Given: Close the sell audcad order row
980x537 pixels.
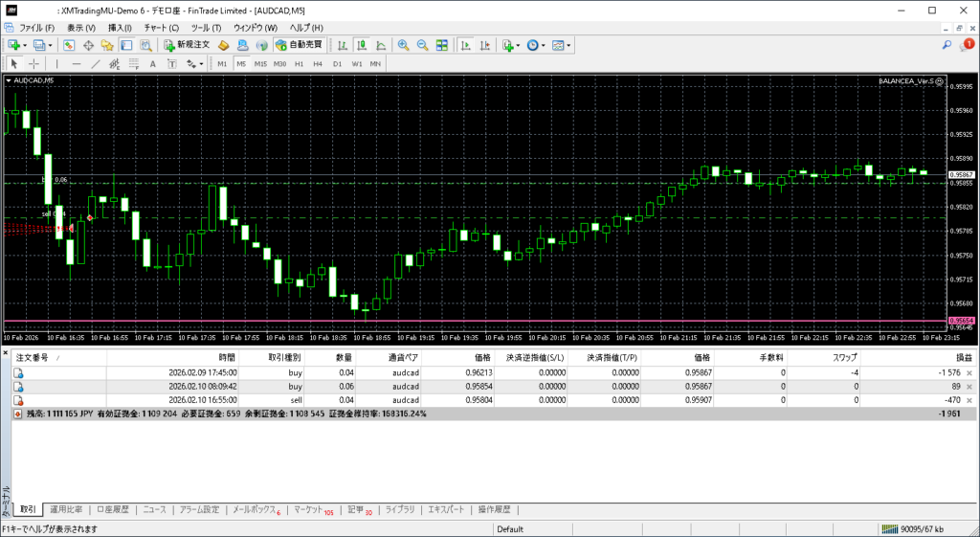Looking at the screenshot, I should tap(969, 400).
